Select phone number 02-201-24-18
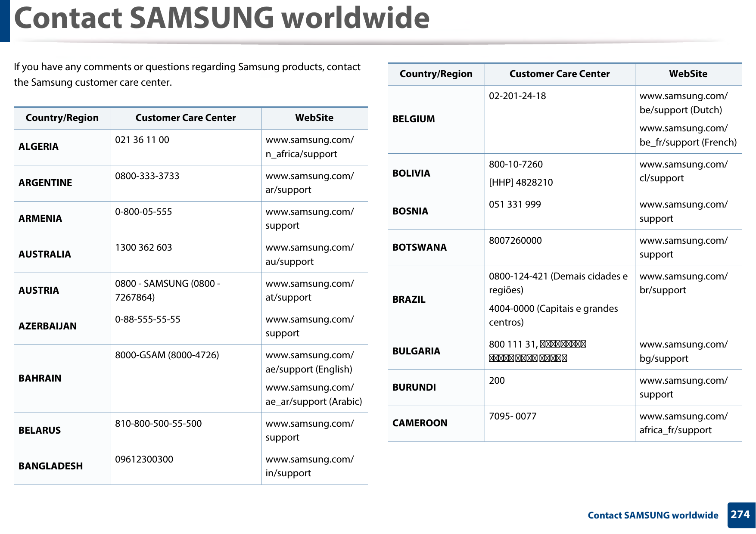The image size is (756, 534). (x=517, y=96)
